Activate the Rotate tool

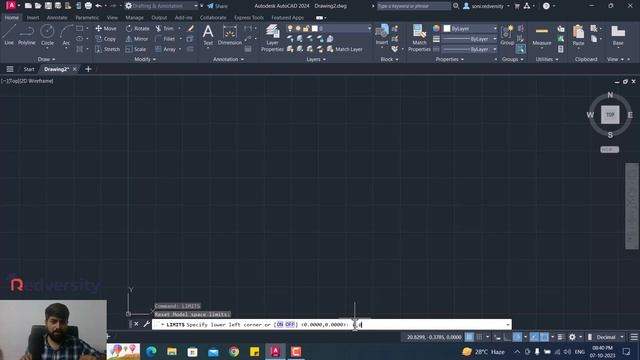(x=138, y=29)
